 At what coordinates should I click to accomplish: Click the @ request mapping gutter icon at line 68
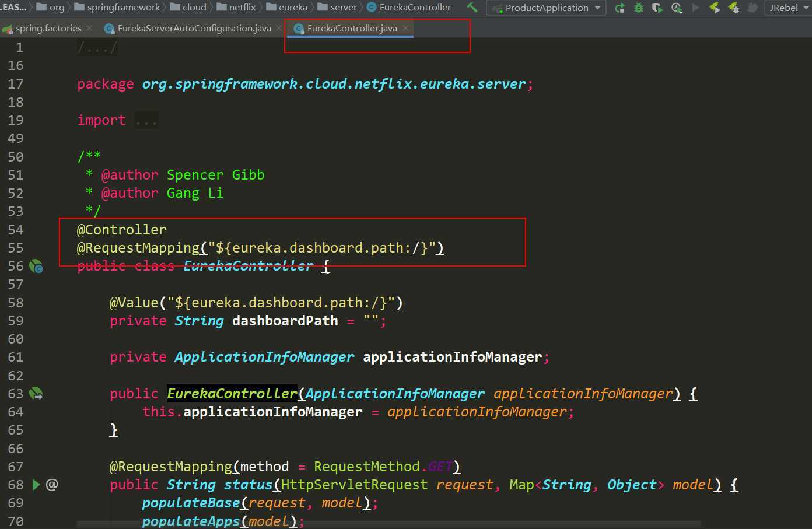(52, 485)
